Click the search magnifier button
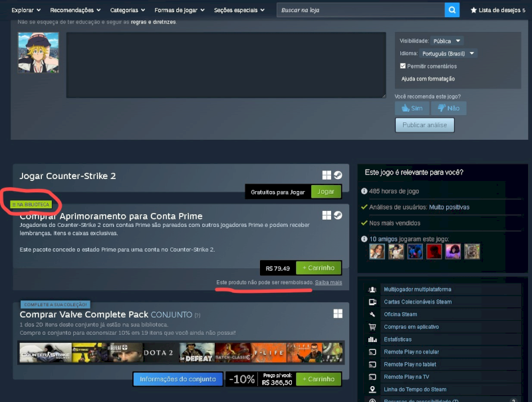 coord(452,10)
